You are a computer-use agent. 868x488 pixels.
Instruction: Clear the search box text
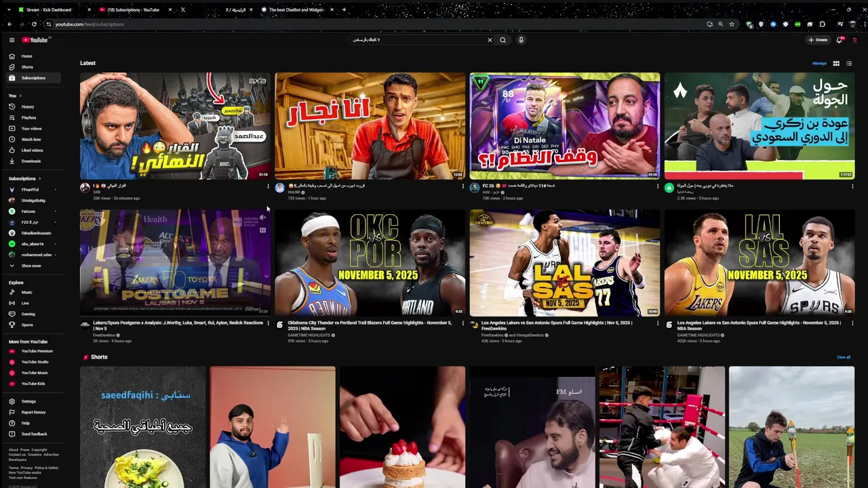pyautogui.click(x=490, y=40)
